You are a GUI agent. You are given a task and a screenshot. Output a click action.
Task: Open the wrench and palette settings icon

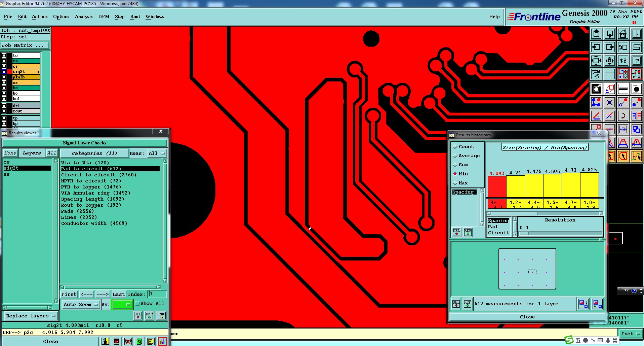pos(596,74)
